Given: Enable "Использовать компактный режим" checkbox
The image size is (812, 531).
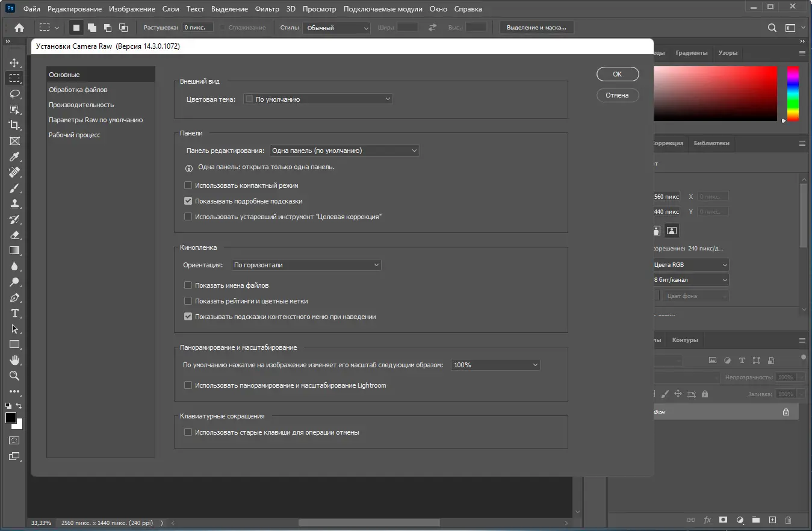Looking at the screenshot, I should [188, 185].
